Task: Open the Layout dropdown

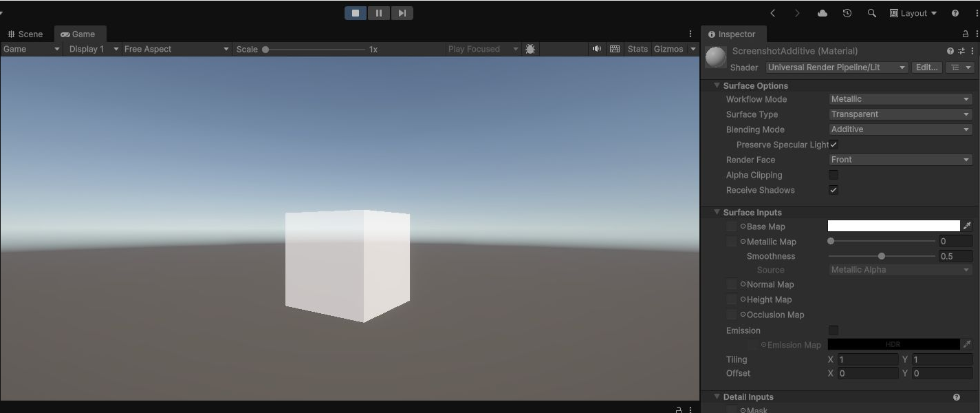Action: [913, 13]
